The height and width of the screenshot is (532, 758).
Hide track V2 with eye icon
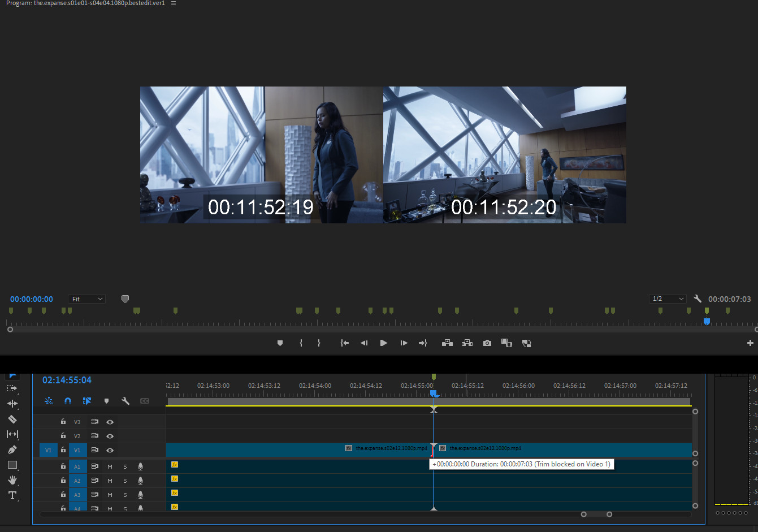tap(110, 436)
